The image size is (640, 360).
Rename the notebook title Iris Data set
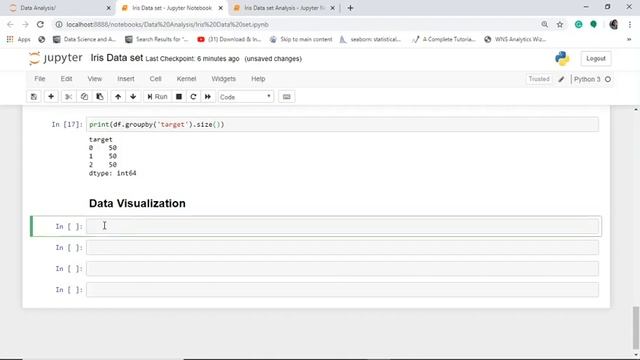click(x=117, y=58)
